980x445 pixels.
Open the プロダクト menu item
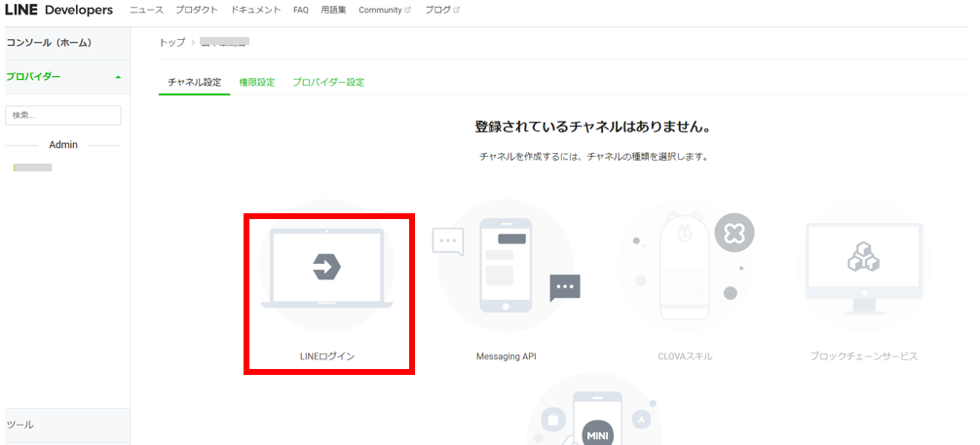(197, 10)
